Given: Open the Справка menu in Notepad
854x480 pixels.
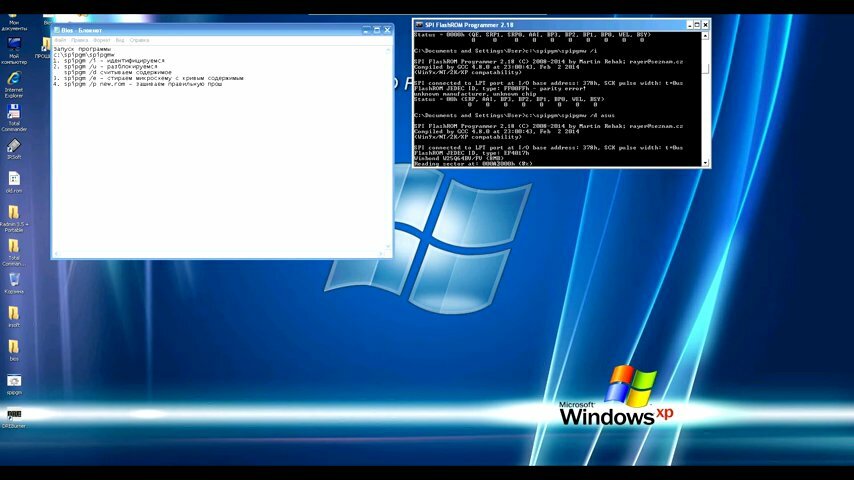Looking at the screenshot, I should tap(139, 40).
